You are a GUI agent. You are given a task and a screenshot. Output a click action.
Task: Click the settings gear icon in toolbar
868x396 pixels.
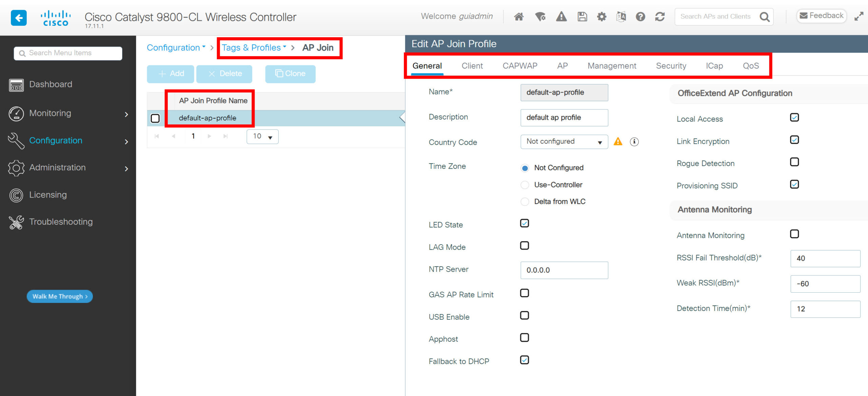[600, 16]
